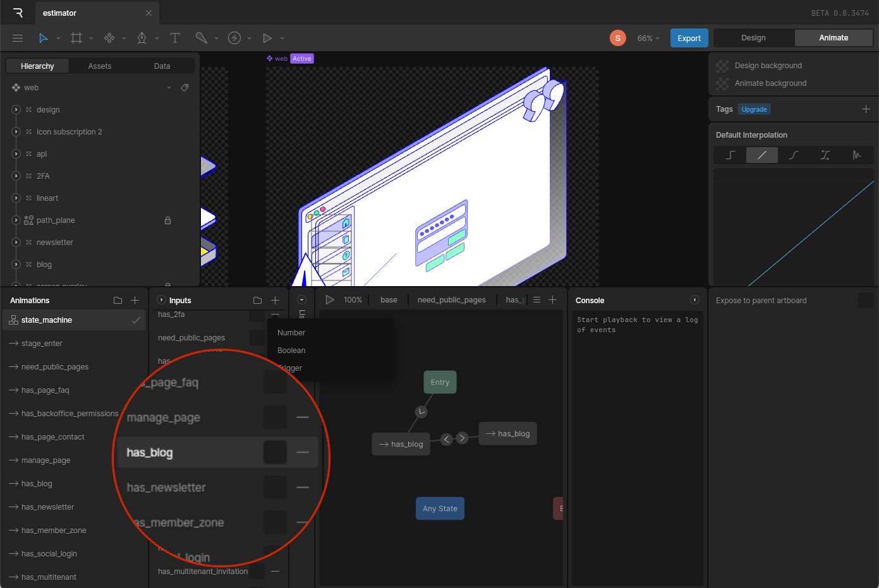Click the Export button
This screenshot has height=588, width=879.
(689, 38)
